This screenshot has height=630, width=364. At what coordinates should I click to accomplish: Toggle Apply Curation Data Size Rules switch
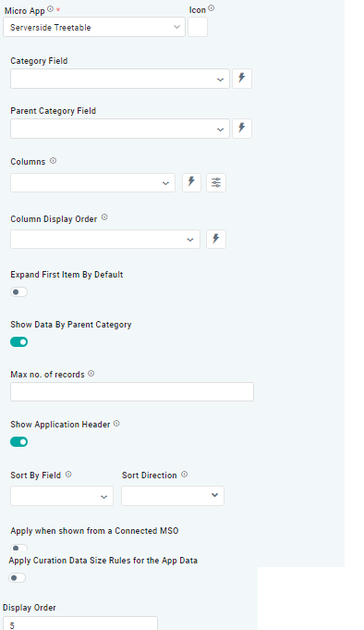[x=18, y=578]
